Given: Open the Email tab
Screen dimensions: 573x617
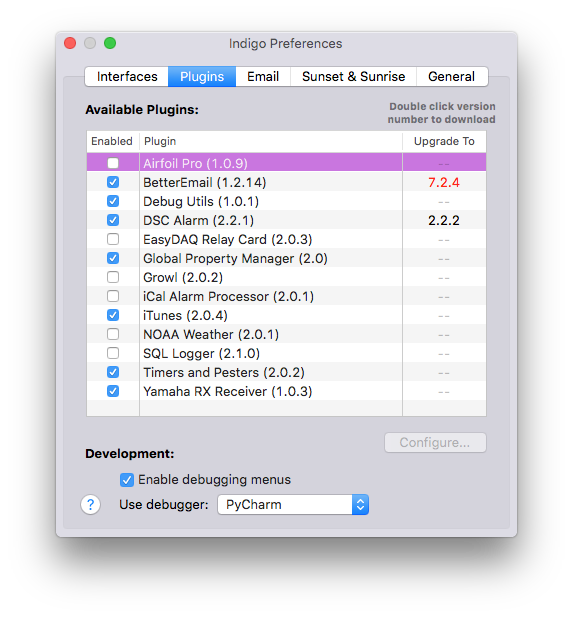Looking at the screenshot, I should point(263,76).
